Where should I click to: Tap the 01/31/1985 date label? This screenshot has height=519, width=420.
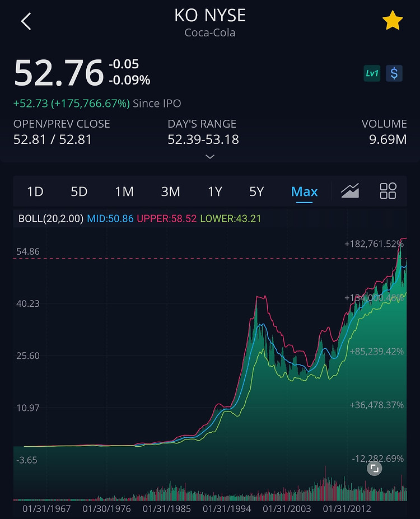point(166,509)
